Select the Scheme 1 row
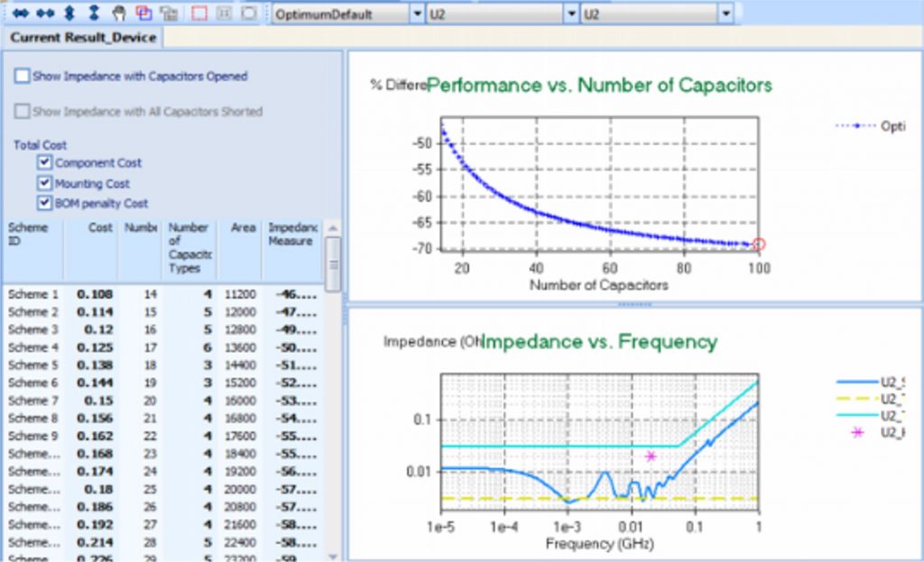Image resolution: width=924 pixels, height=562 pixels. pyautogui.click(x=162, y=294)
